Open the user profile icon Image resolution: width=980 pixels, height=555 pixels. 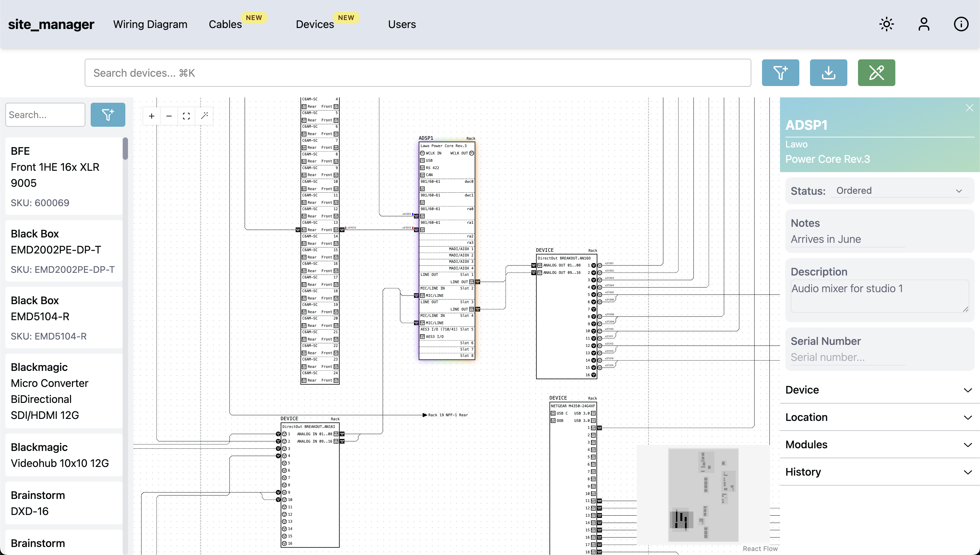[x=924, y=24]
